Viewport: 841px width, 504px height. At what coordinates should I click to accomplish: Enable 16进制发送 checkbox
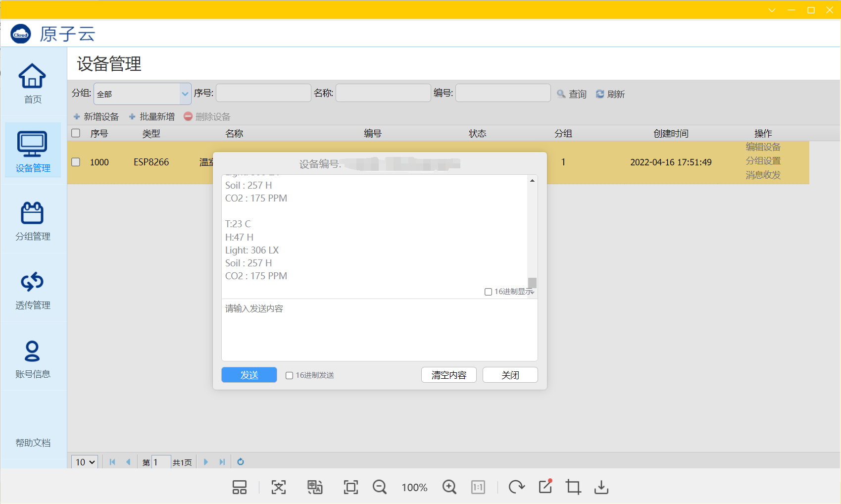point(289,375)
